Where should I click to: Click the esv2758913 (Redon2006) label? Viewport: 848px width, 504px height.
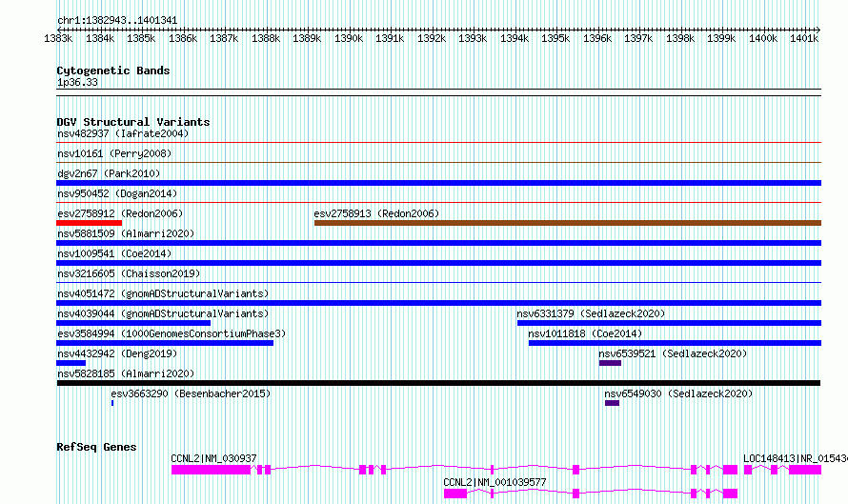point(376,213)
